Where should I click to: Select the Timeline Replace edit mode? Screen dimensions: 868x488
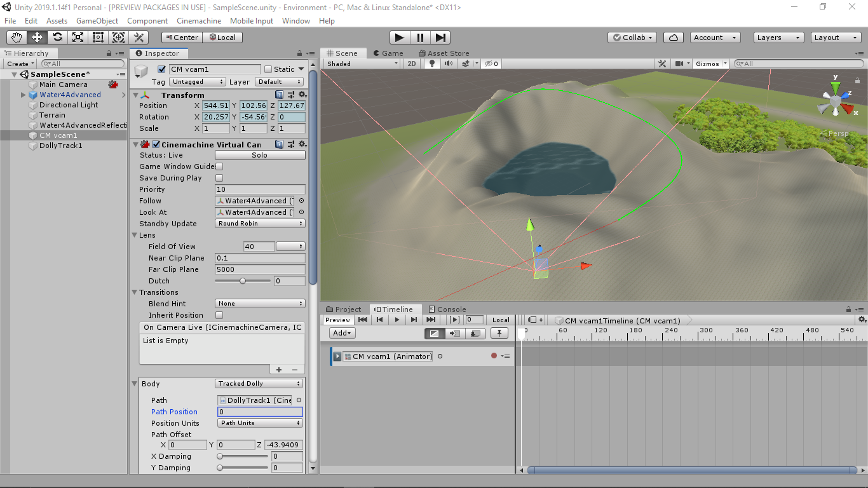click(x=475, y=333)
